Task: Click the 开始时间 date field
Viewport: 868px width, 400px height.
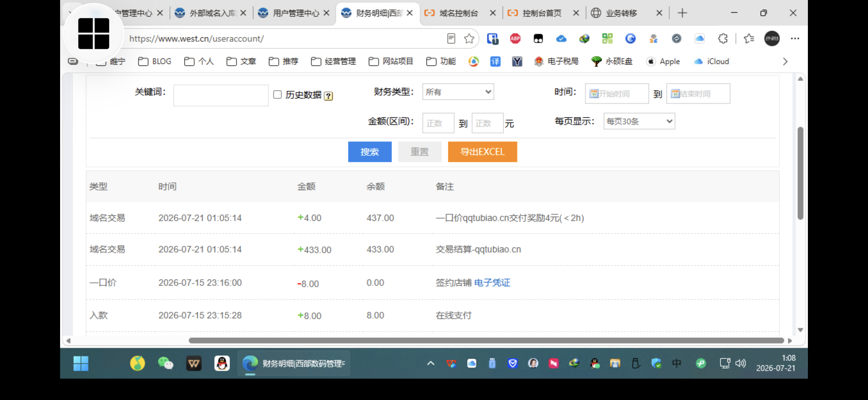Action: coord(617,94)
